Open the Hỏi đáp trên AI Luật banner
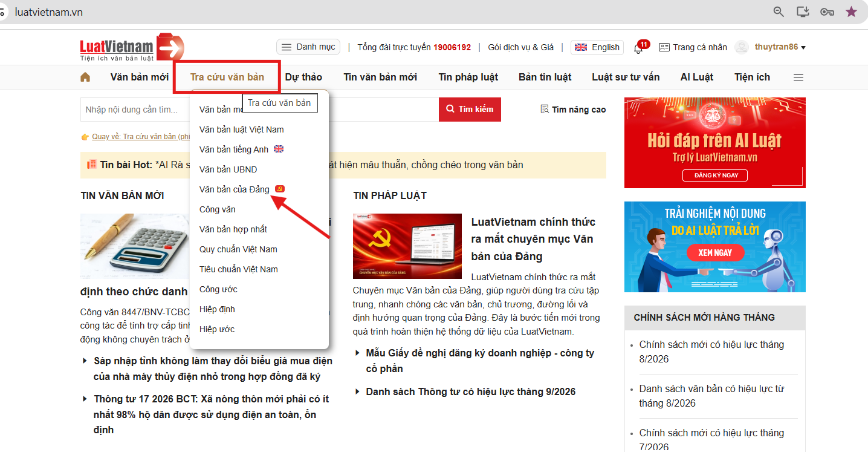868x452 pixels. click(715, 143)
